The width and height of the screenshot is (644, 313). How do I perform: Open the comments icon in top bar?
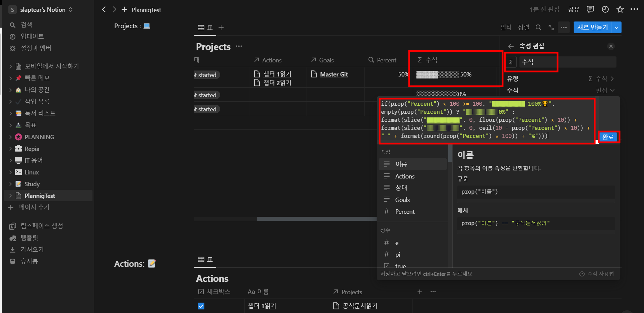[590, 9]
